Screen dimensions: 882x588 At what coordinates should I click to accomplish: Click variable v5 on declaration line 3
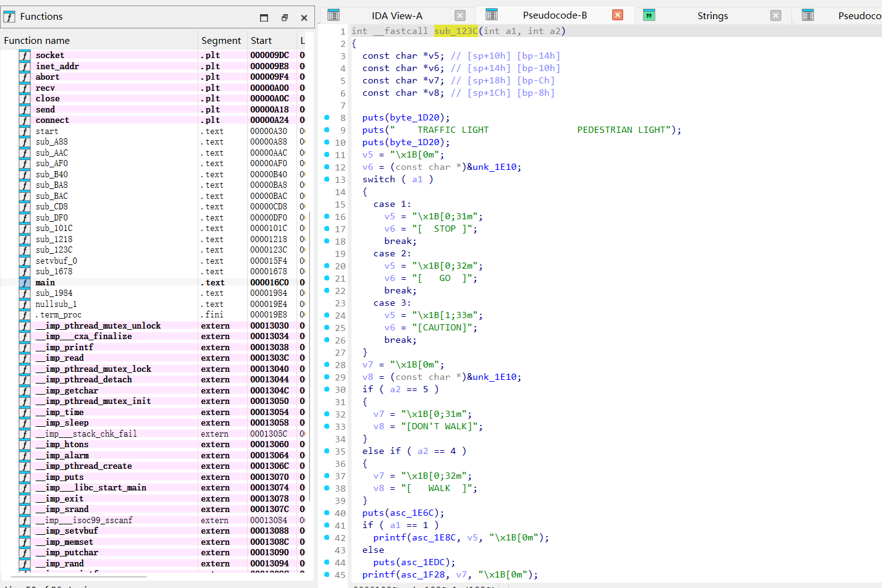coord(434,56)
